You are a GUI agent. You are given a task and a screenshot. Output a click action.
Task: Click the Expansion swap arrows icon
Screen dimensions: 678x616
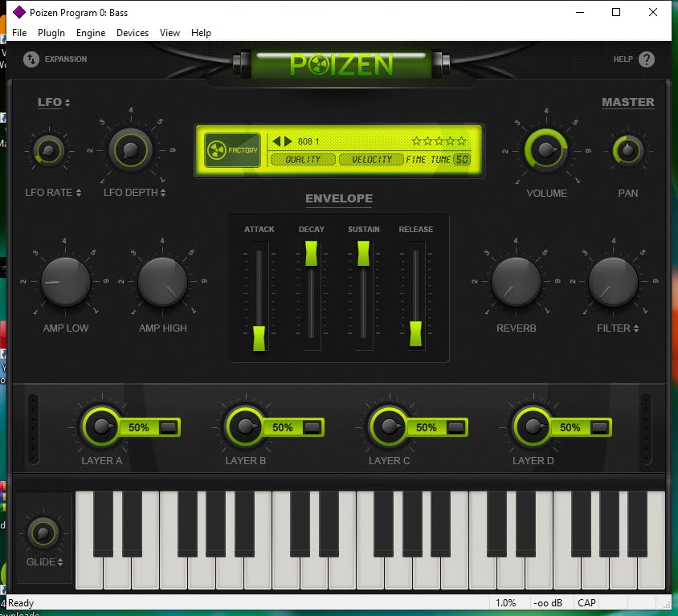coord(31,59)
